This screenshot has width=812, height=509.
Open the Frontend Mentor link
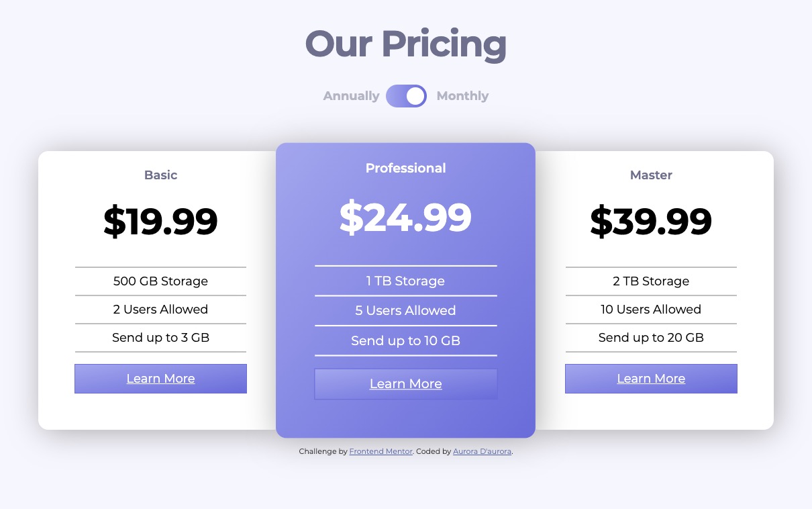pyautogui.click(x=381, y=451)
